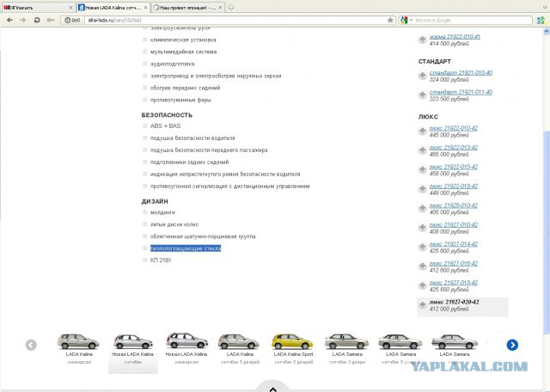The height and width of the screenshot is (392, 550).
Task: Click the 'мультимедийная система' list item
Action: [183, 52]
